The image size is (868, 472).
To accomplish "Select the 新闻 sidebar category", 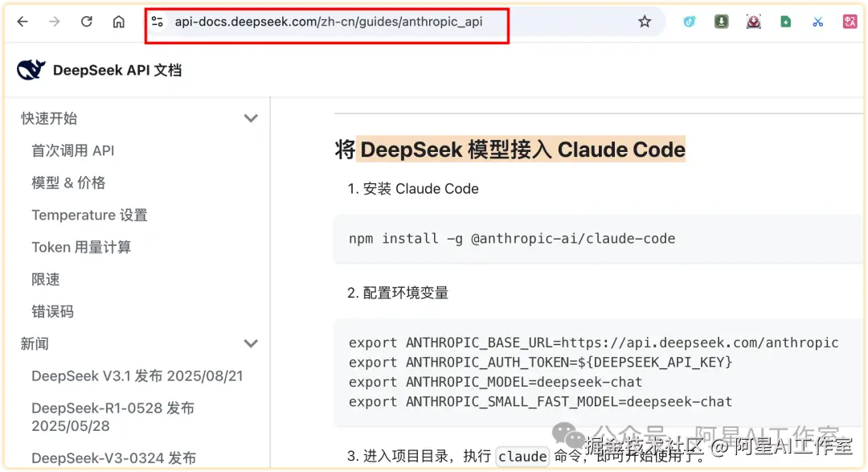I will [x=35, y=343].
